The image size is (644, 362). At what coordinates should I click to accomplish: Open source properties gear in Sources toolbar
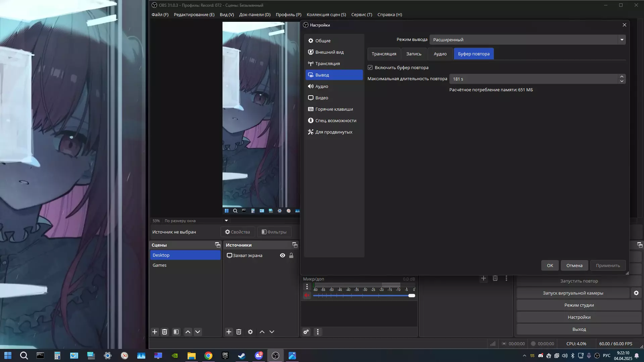coord(250,332)
